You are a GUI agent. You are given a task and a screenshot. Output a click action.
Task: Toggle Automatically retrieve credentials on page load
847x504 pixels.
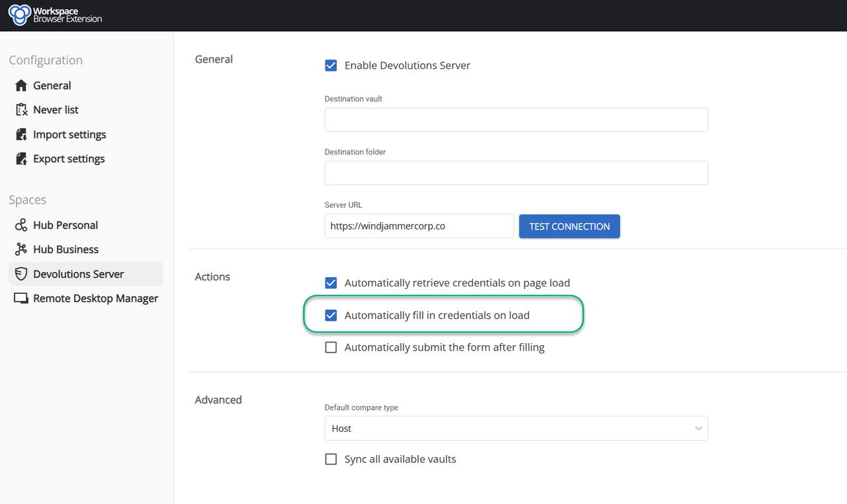(x=331, y=283)
